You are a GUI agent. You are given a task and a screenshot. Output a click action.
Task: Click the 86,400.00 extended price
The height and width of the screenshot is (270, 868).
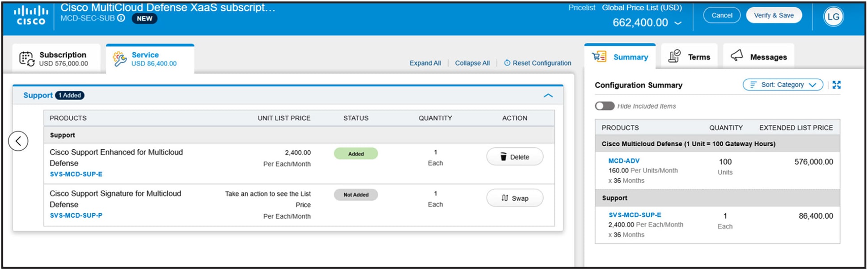coord(816,216)
